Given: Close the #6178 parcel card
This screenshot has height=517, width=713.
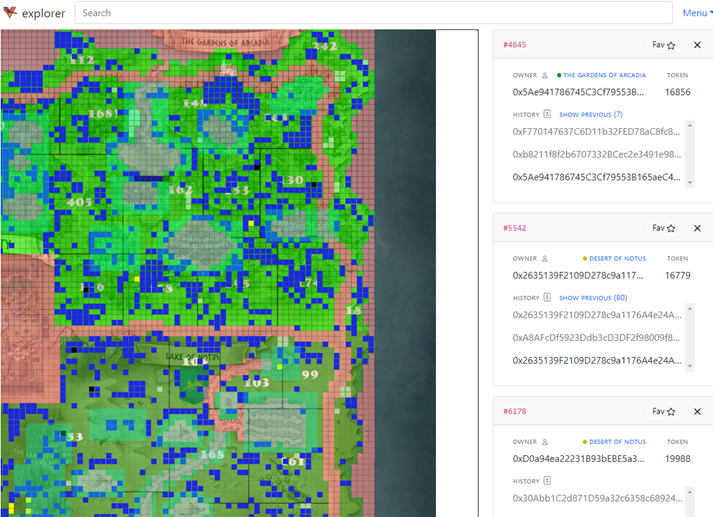Looking at the screenshot, I should pyautogui.click(x=697, y=411).
